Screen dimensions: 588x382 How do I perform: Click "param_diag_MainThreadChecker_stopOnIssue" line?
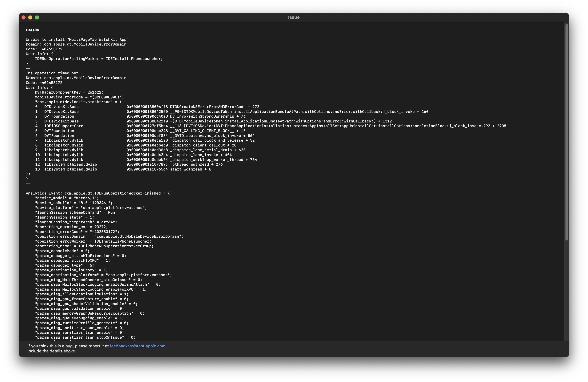[x=88, y=280]
